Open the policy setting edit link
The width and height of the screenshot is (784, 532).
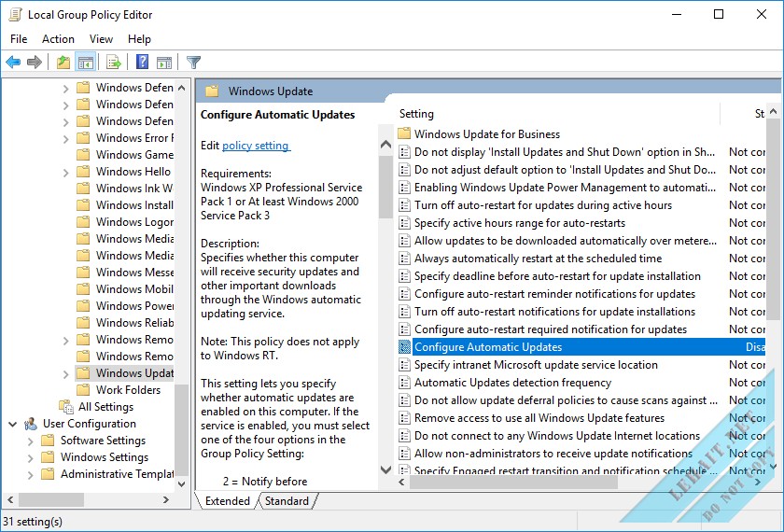tap(256, 146)
